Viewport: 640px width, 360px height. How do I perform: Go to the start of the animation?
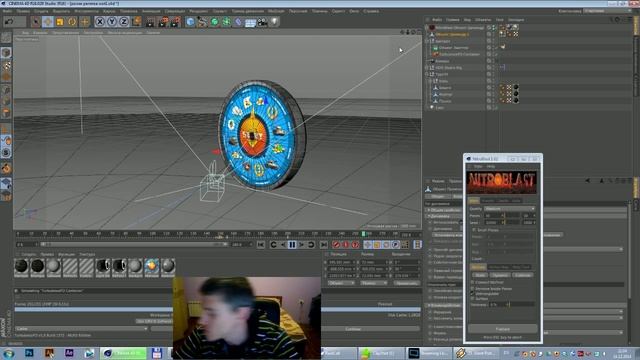coord(260,244)
